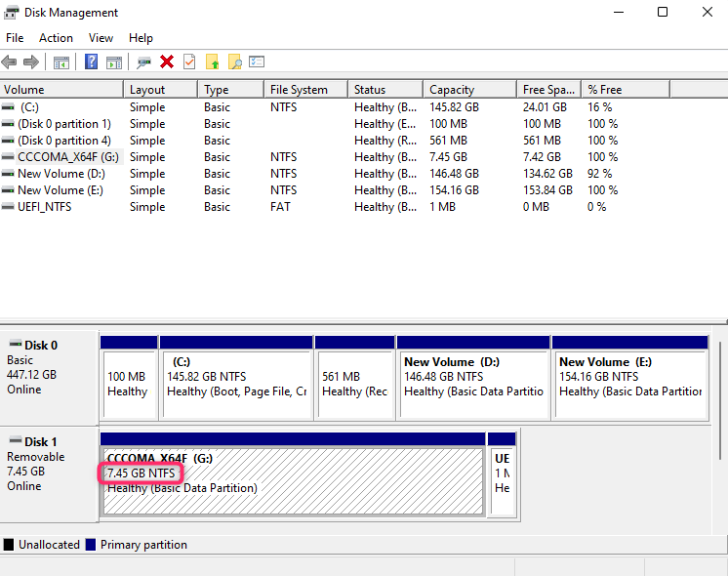
Task: Click the 145.82 GB capacity cell
Action: point(454,107)
